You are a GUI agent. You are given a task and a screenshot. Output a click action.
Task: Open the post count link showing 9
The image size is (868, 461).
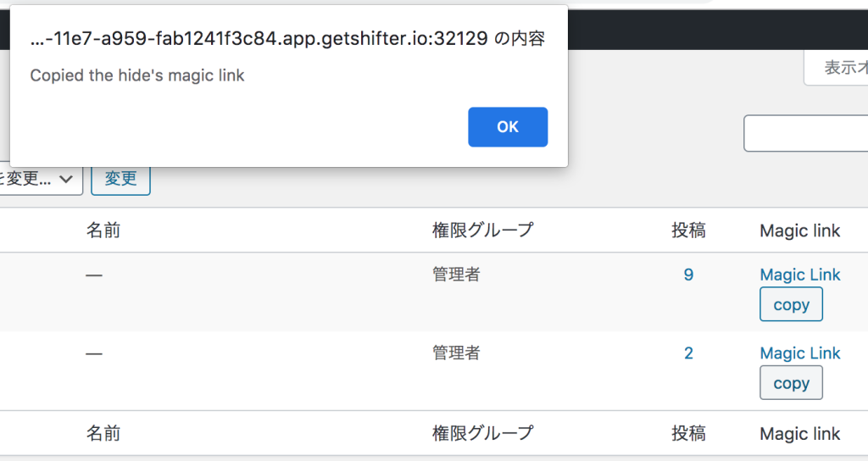(x=688, y=275)
